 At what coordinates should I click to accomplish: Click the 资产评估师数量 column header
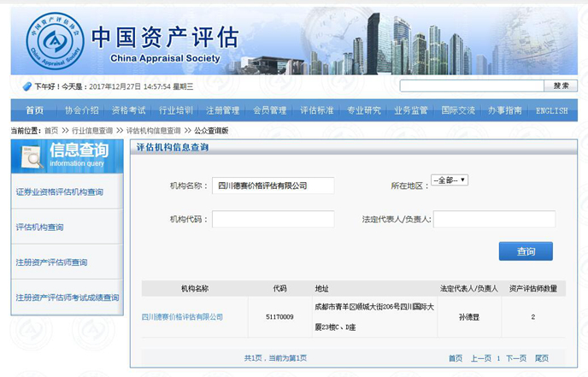533,288
